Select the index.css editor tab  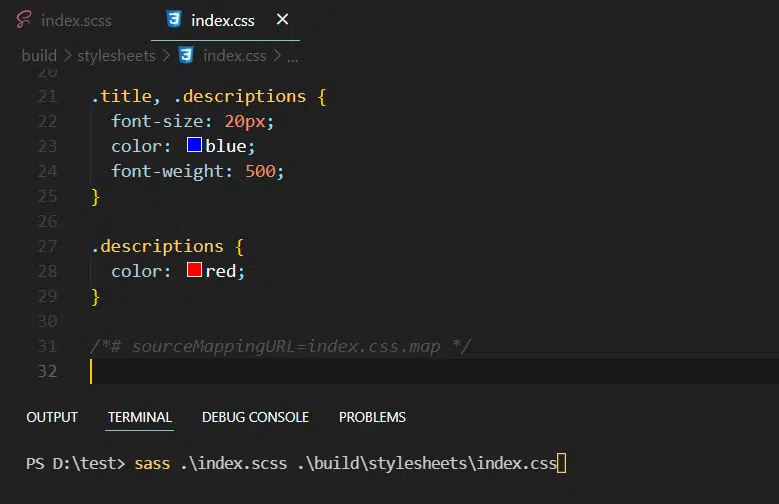pyautogui.click(x=225, y=20)
